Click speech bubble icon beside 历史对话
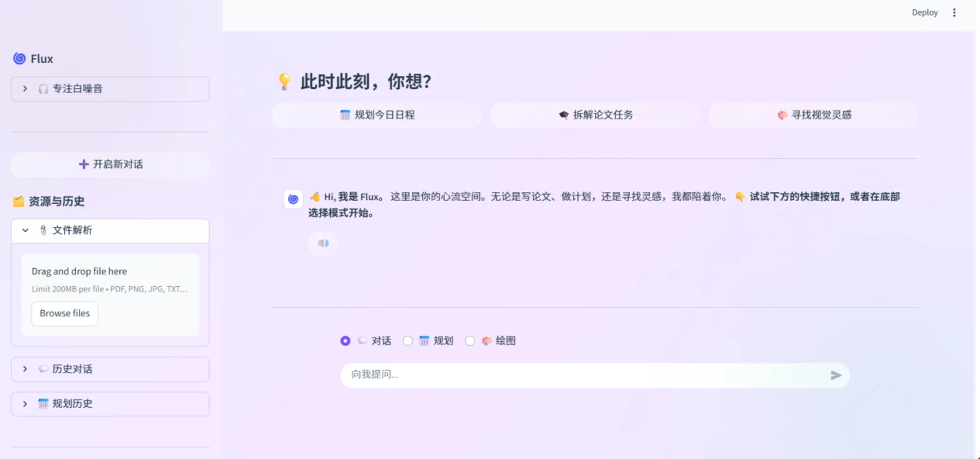 pyautogui.click(x=43, y=369)
